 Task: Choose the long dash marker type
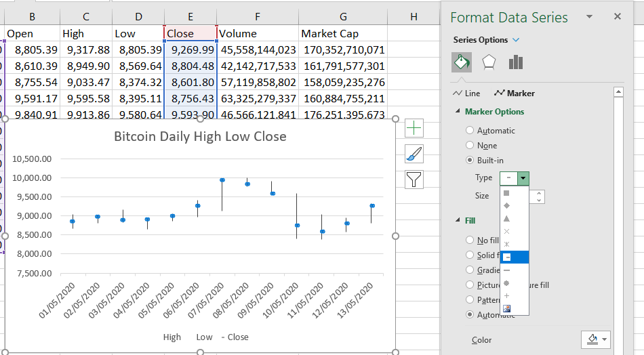506,270
